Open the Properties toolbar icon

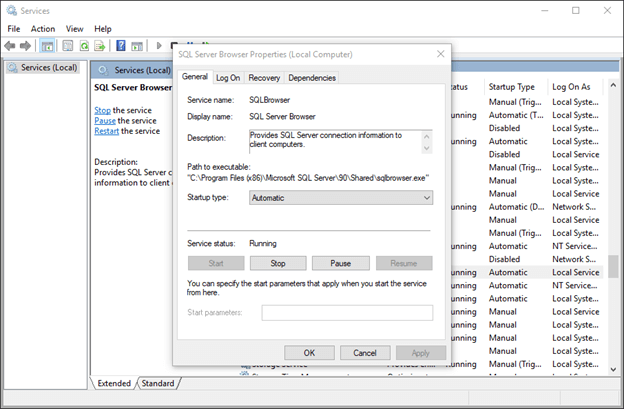(68, 46)
